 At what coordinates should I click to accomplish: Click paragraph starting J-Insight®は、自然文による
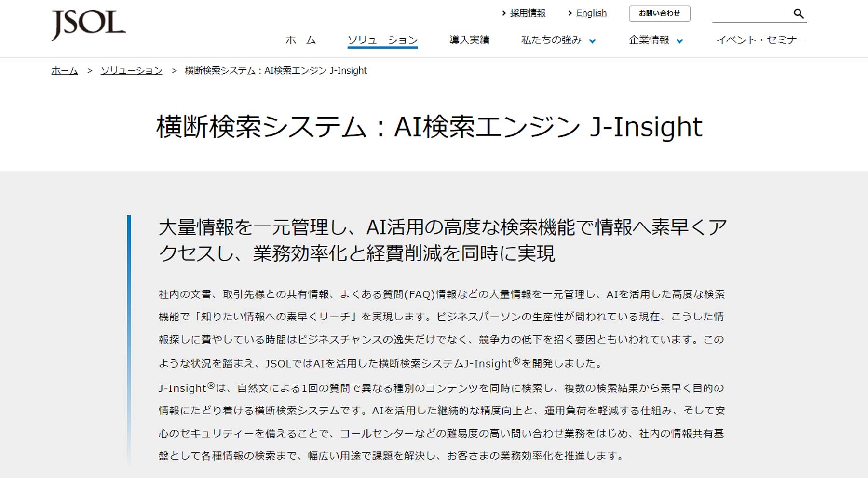click(x=442, y=422)
